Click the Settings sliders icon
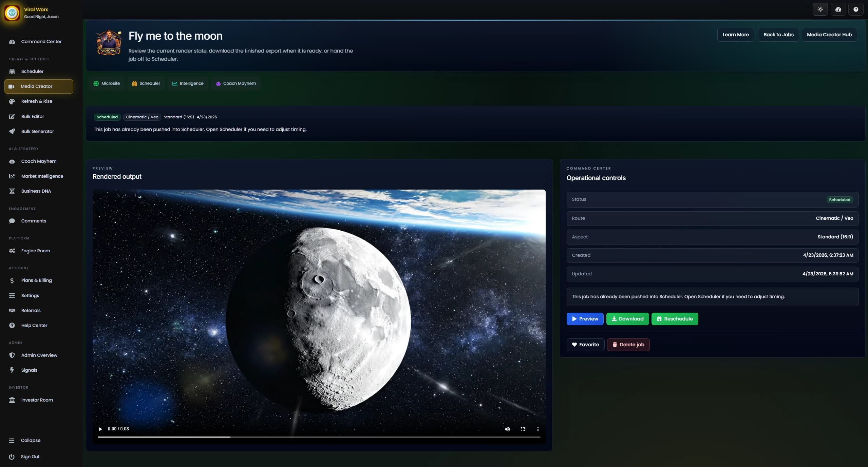Screen dimensions: 868x467 [12, 296]
